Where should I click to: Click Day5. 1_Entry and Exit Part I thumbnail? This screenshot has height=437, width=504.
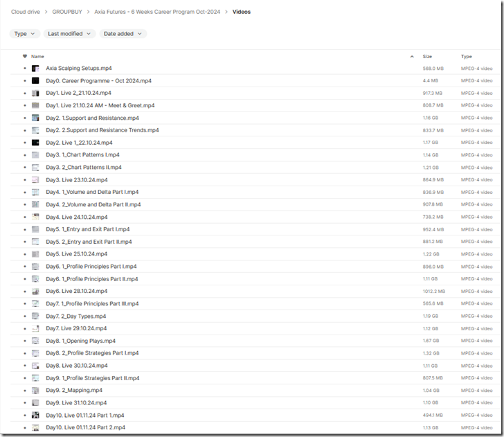pos(35,229)
